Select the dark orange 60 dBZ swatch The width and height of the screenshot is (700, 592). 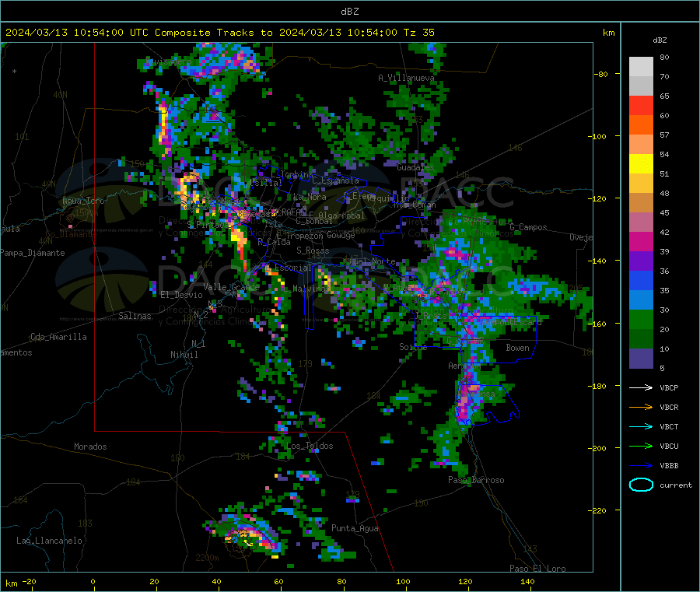pos(641,125)
